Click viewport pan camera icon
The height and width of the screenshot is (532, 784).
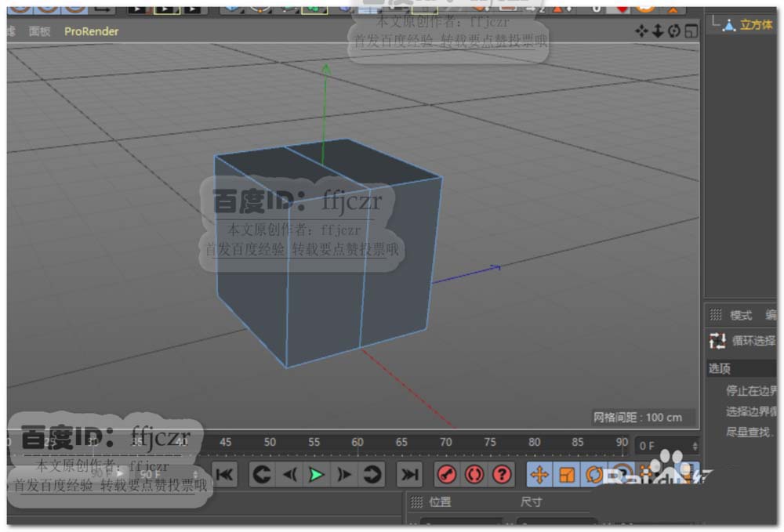point(641,31)
